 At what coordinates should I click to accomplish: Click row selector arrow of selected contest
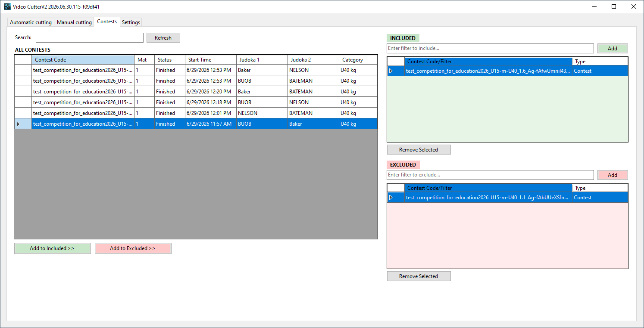click(x=23, y=124)
